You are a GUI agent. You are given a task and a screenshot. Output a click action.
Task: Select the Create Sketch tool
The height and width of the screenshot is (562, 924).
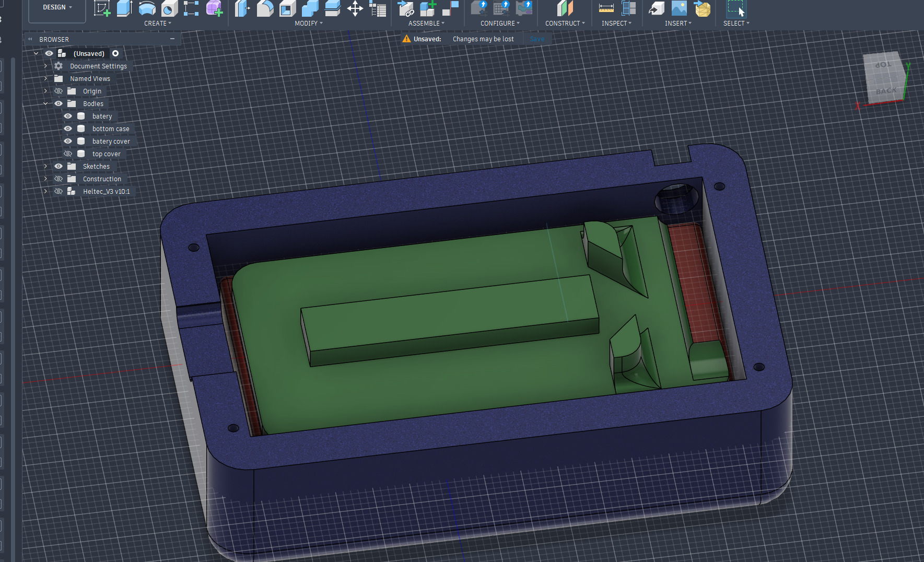pos(102,8)
